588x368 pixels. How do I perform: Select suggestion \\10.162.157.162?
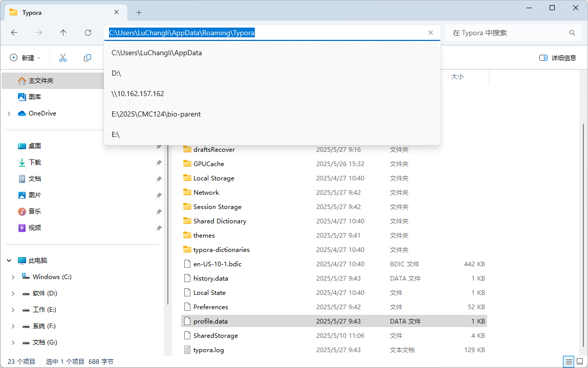click(x=272, y=94)
